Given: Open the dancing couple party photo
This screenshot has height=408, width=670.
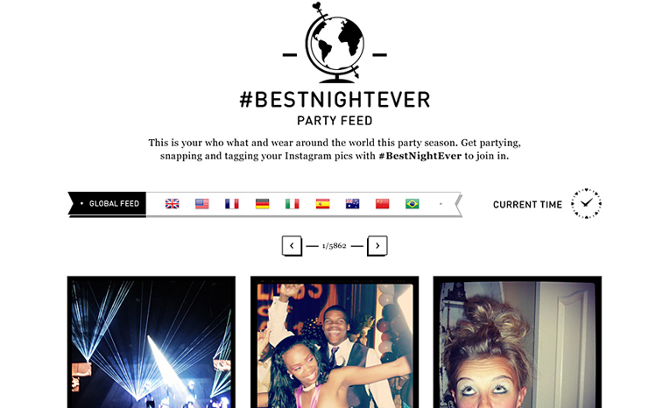Looking at the screenshot, I should 335,342.
